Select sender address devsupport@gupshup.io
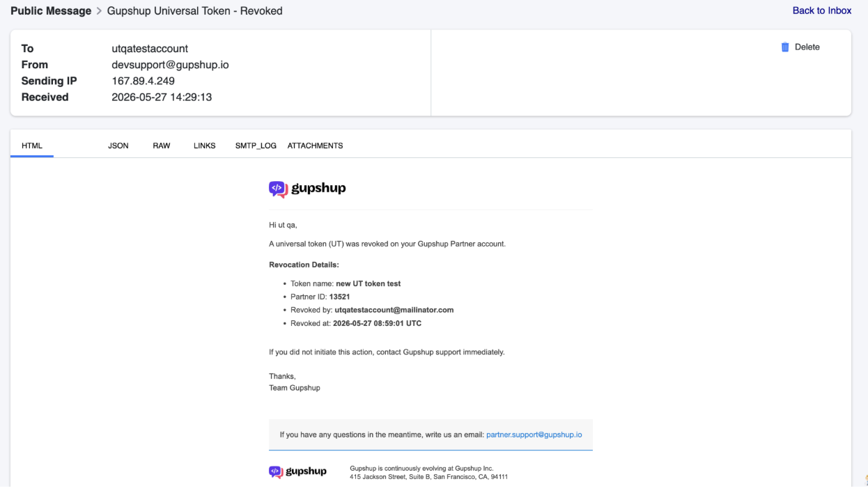The image size is (868, 493). pos(170,65)
